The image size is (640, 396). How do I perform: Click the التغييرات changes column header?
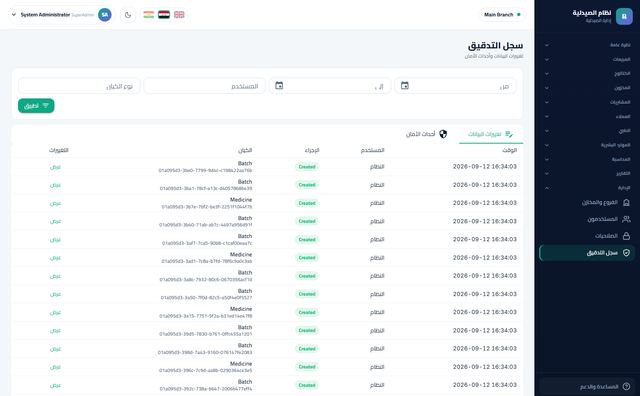tap(59, 150)
